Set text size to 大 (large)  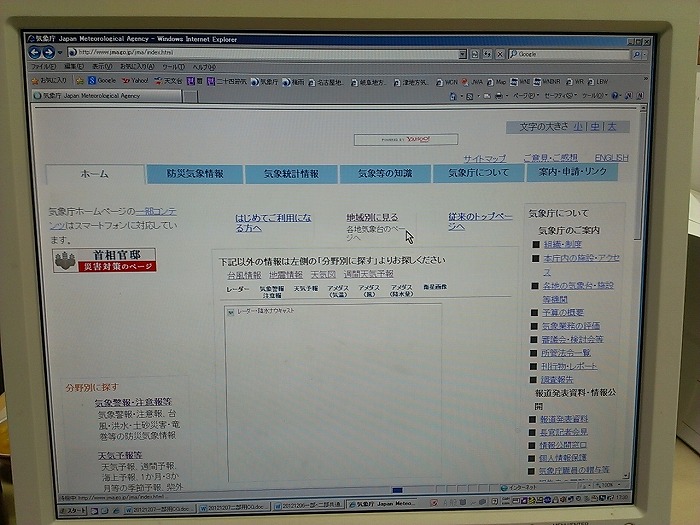[x=612, y=127]
